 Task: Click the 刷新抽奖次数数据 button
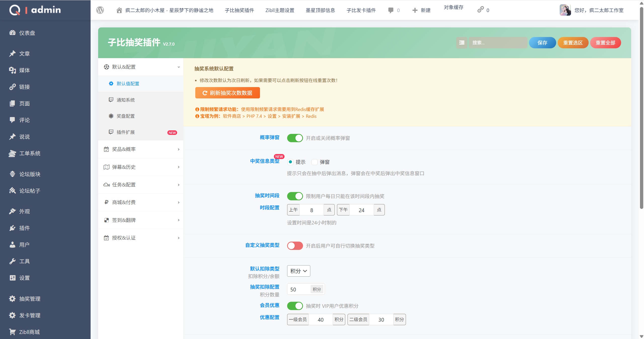pos(227,93)
